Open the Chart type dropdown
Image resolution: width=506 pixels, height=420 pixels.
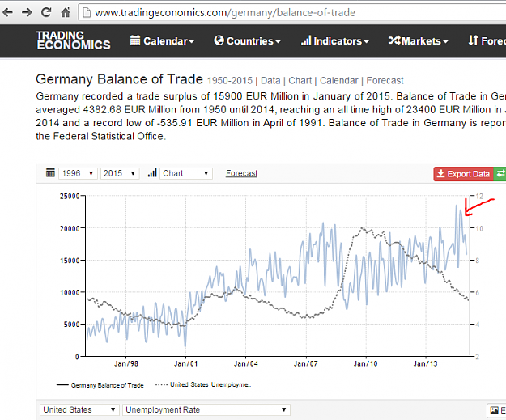pos(186,173)
